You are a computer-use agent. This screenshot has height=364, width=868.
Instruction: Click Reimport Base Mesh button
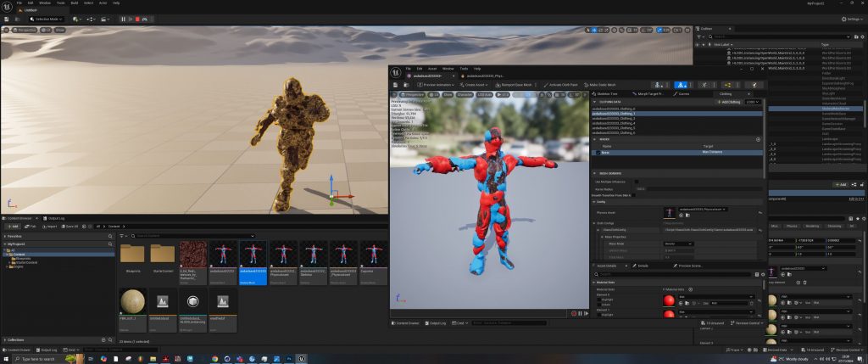511,85
